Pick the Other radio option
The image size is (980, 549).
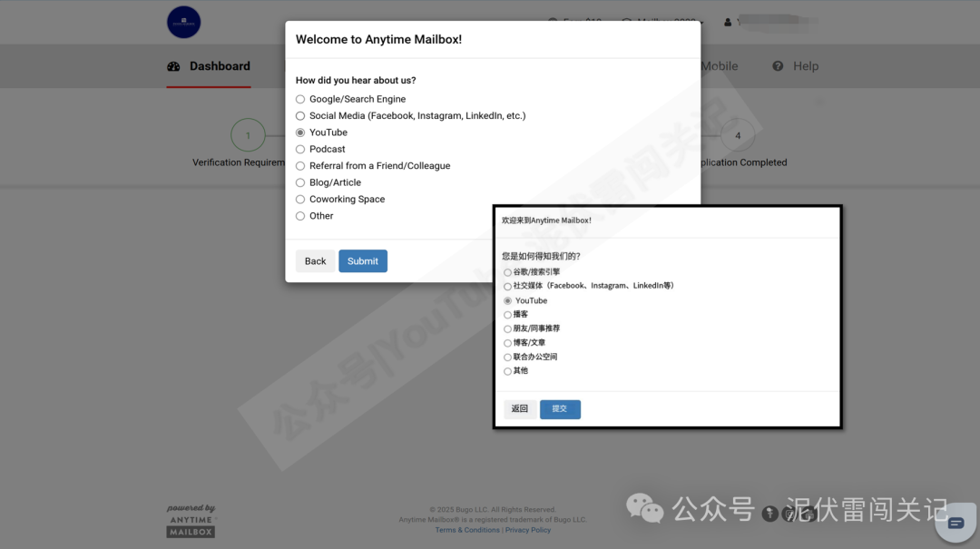pyautogui.click(x=300, y=216)
